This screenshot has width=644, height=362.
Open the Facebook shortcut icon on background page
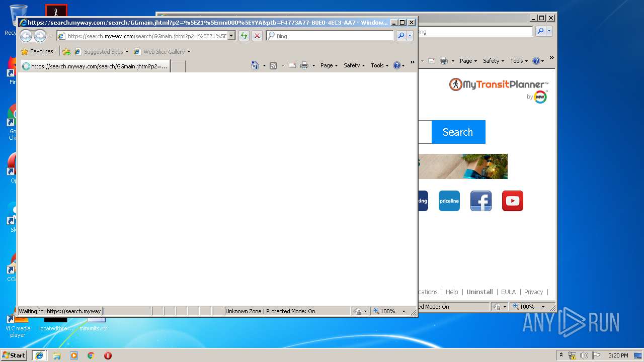click(x=481, y=201)
